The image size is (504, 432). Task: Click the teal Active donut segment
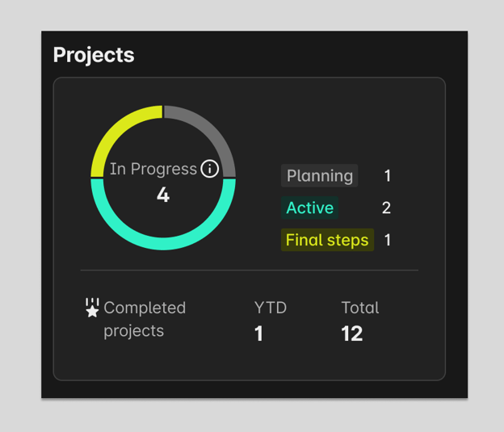(x=163, y=241)
